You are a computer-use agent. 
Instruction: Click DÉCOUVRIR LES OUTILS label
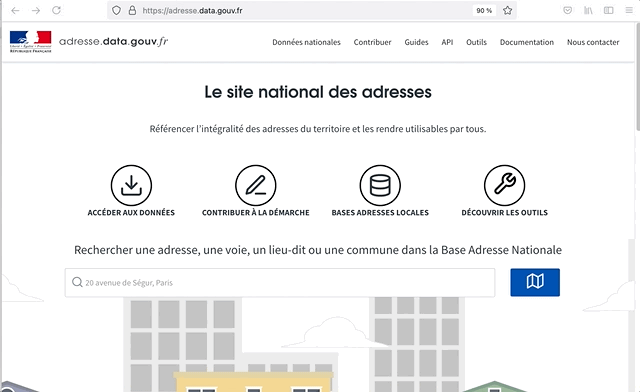(504, 213)
